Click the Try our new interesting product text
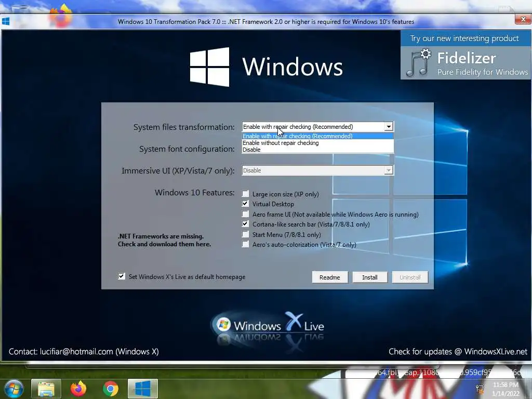The height and width of the screenshot is (399, 532). tap(464, 38)
